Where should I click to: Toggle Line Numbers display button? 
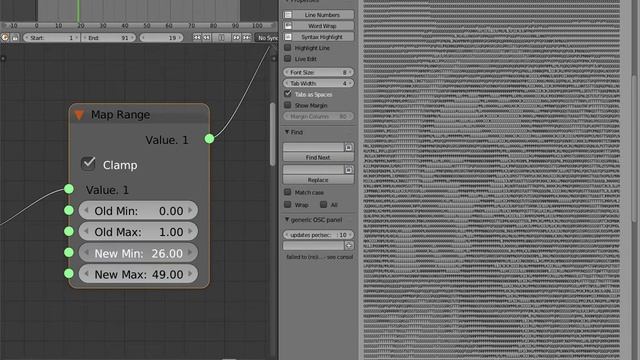[318, 15]
